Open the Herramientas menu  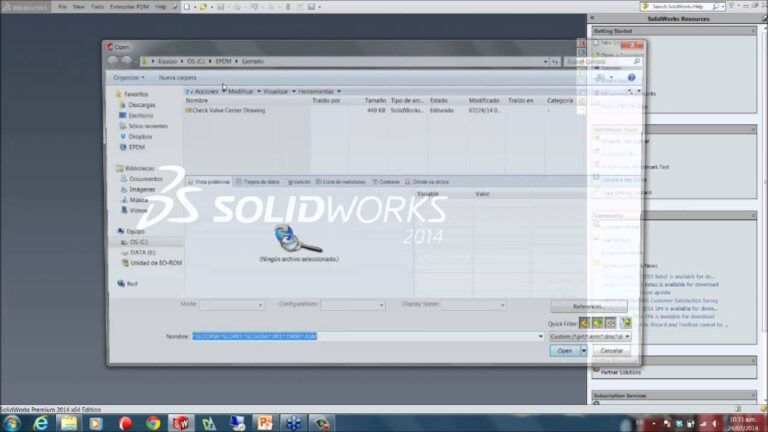pos(323,91)
